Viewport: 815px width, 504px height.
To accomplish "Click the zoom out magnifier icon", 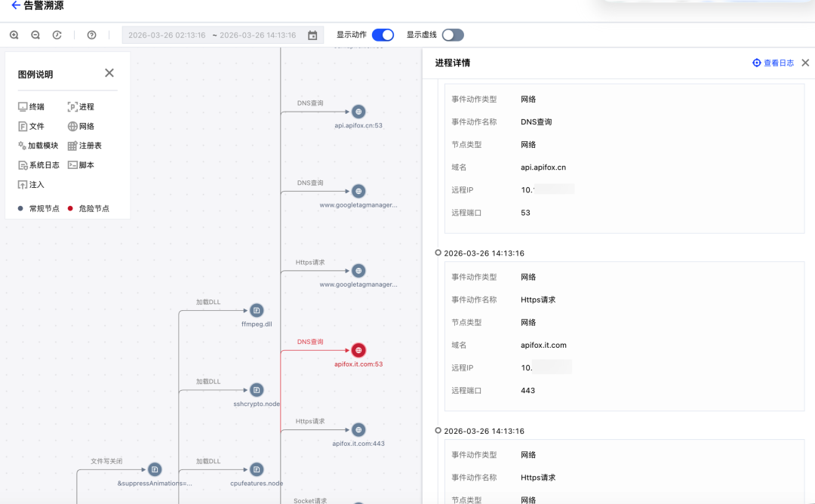I will click(x=35, y=35).
